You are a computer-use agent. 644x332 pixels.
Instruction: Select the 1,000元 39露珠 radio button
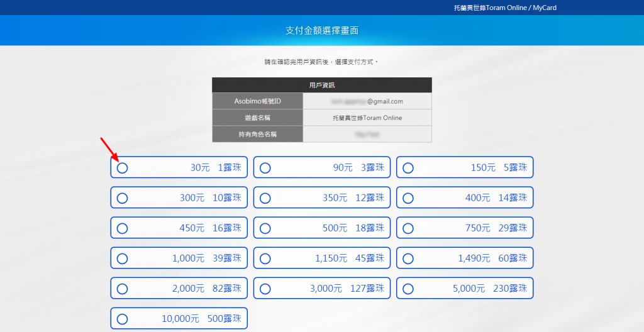click(x=123, y=258)
